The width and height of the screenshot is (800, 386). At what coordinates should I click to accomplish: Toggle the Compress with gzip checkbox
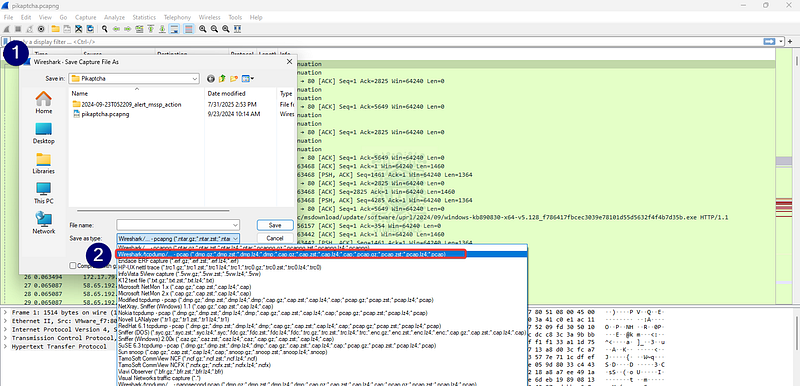tap(73, 265)
